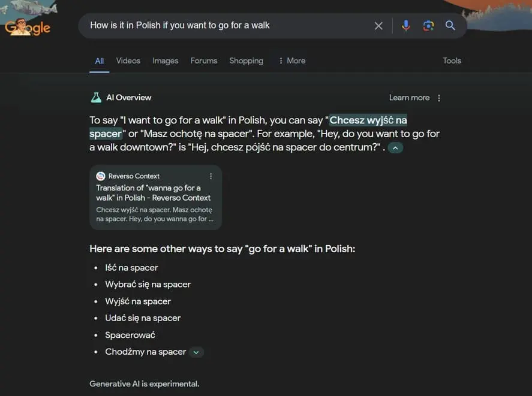532x396 pixels.
Task: Select the Shopping tab
Action: pos(246,61)
